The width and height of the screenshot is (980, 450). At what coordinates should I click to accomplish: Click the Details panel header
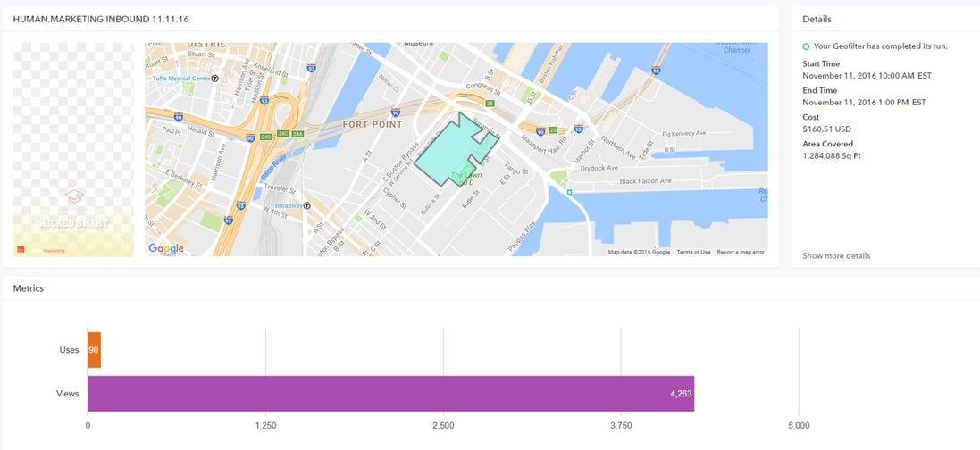coord(817,19)
